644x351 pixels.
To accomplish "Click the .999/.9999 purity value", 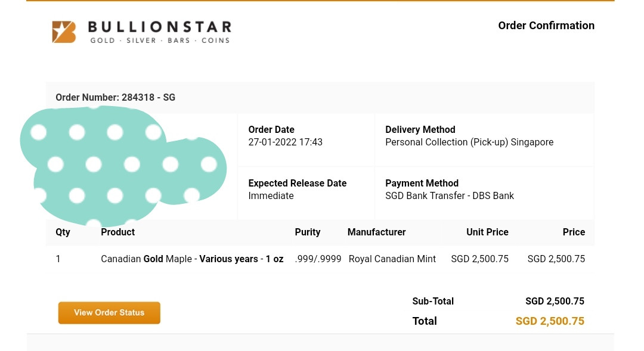I will pyautogui.click(x=318, y=259).
